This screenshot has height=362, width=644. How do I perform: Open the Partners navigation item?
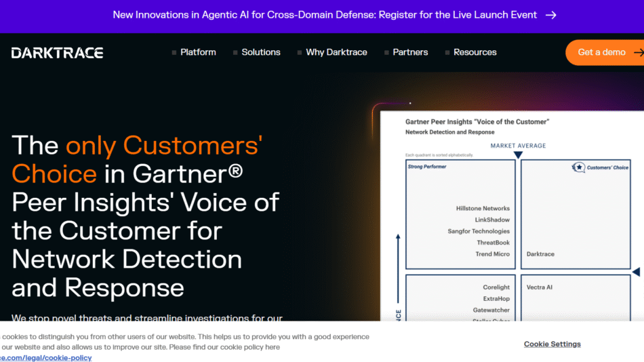click(410, 52)
